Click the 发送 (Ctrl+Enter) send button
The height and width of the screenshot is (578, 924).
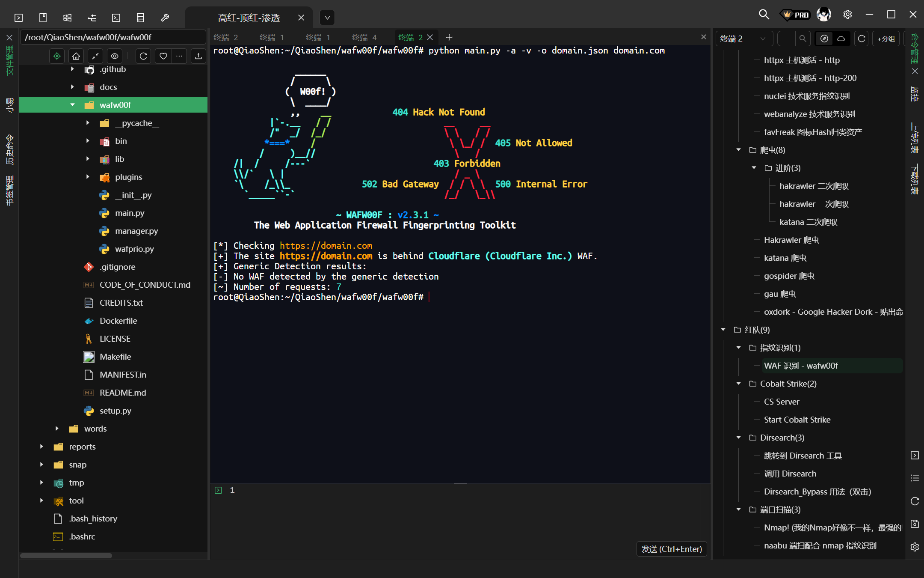(x=671, y=549)
